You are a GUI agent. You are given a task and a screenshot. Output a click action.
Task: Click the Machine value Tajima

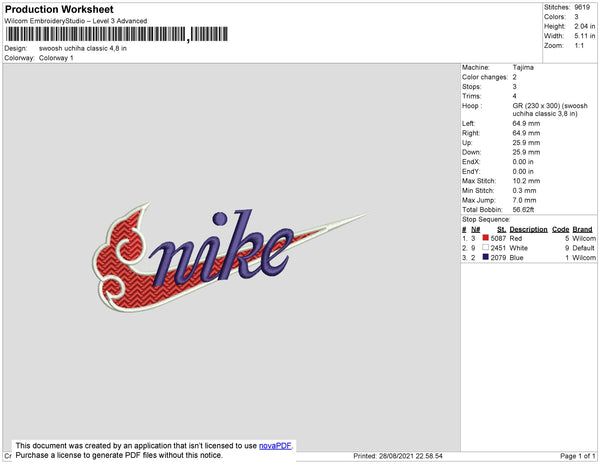(x=523, y=67)
